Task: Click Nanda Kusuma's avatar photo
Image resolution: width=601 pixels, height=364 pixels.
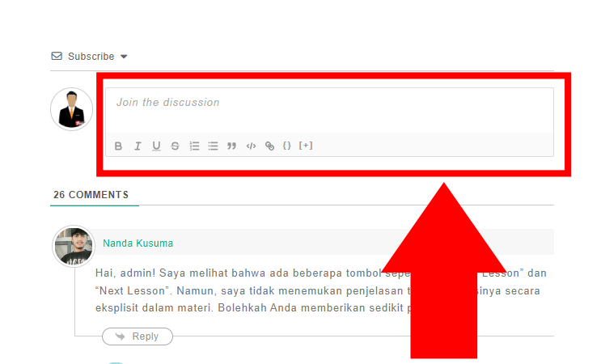Action: pos(74,246)
